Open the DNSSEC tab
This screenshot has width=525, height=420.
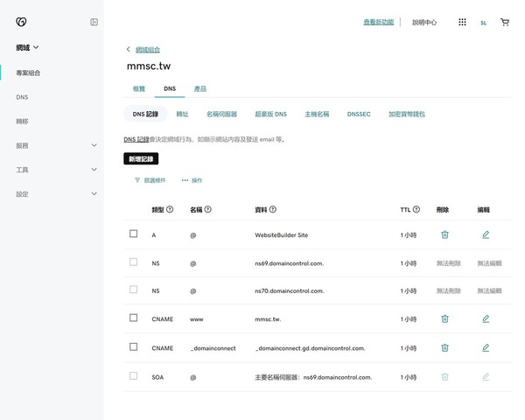click(359, 115)
